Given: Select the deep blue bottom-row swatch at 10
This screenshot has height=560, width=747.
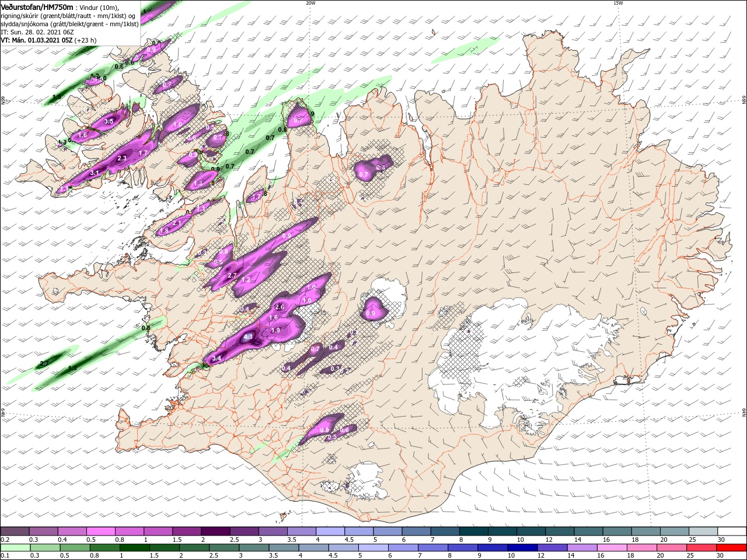Looking at the screenshot, I should click(x=522, y=548).
